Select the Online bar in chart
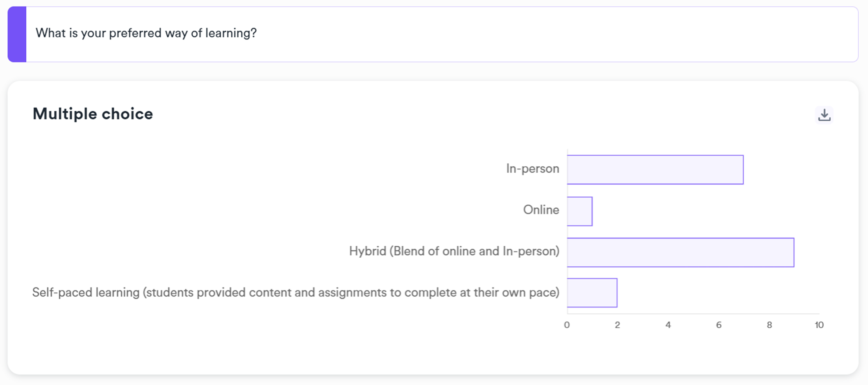This screenshot has height=385, width=868. coord(579,211)
